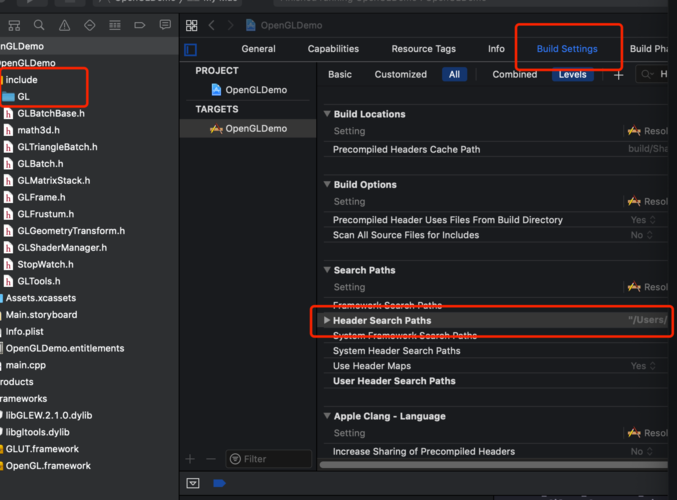Add a build setting with plus icon
677x500 pixels.
(x=619, y=75)
